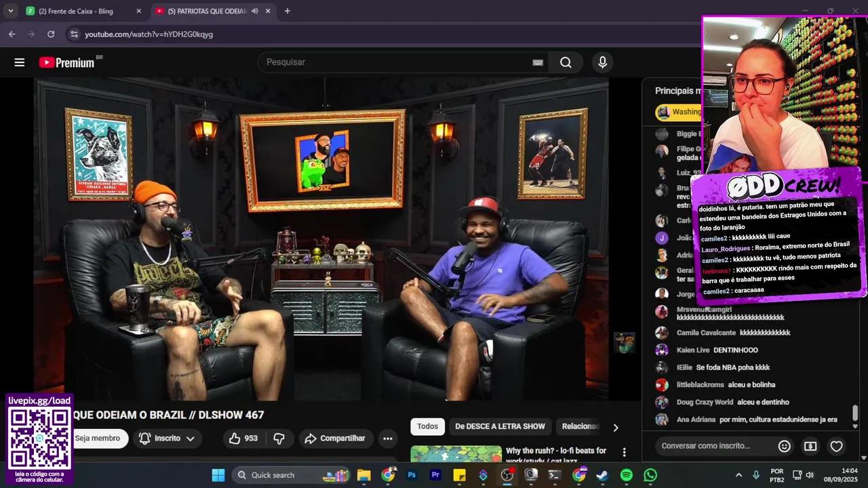
Task: Click the Seja membro button
Action: pyautogui.click(x=98, y=439)
